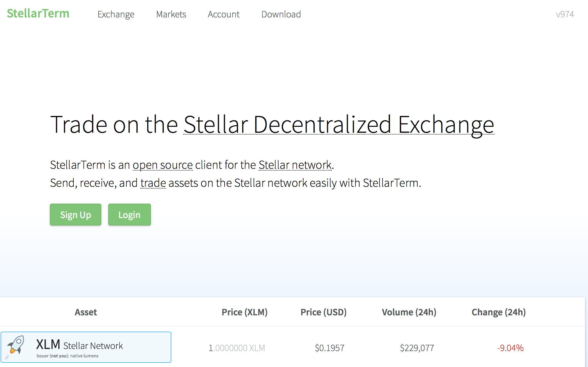Click the Exchange navigation menu item

(x=116, y=14)
